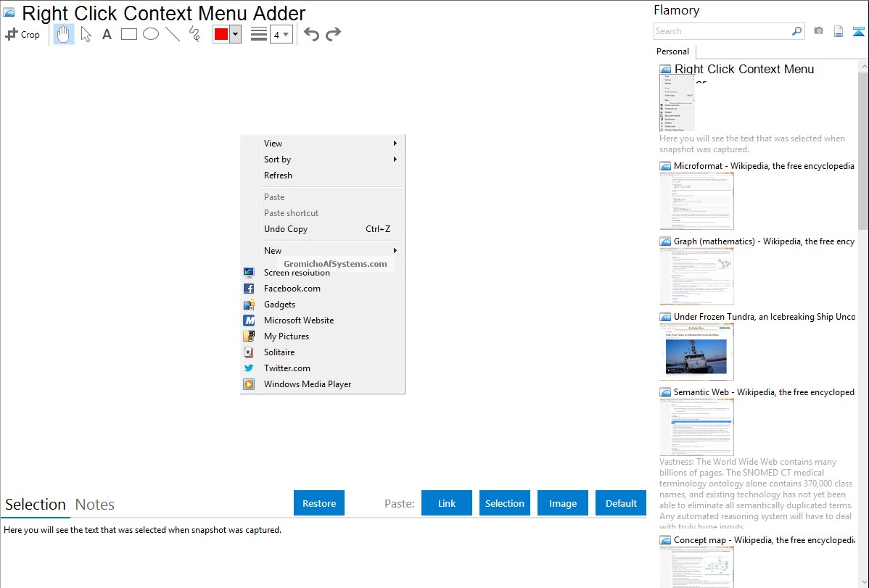Click the Link paste button
869x588 pixels.
447,503
